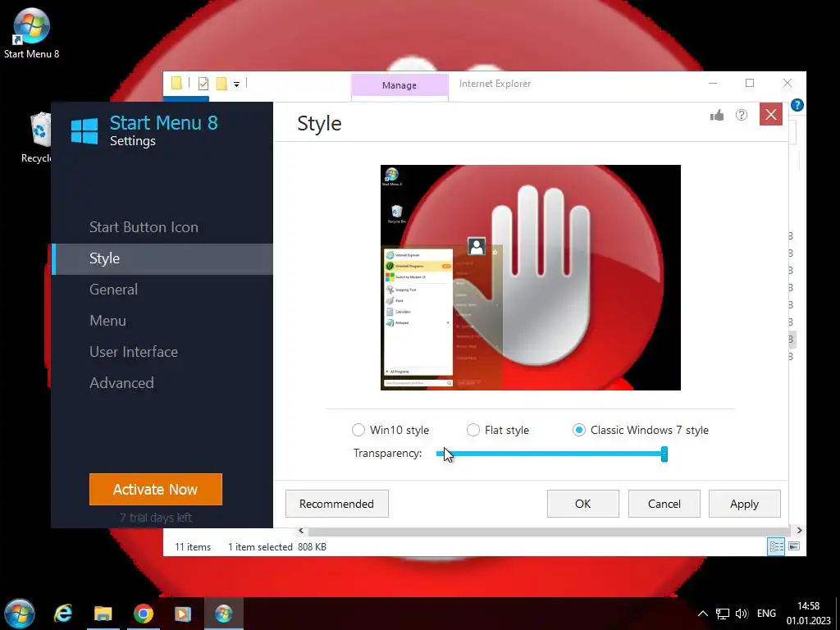This screenshot has width=840, height=630.
Task: Click the New Folder icon in Explorer toolbar
Action: point(221,84)
